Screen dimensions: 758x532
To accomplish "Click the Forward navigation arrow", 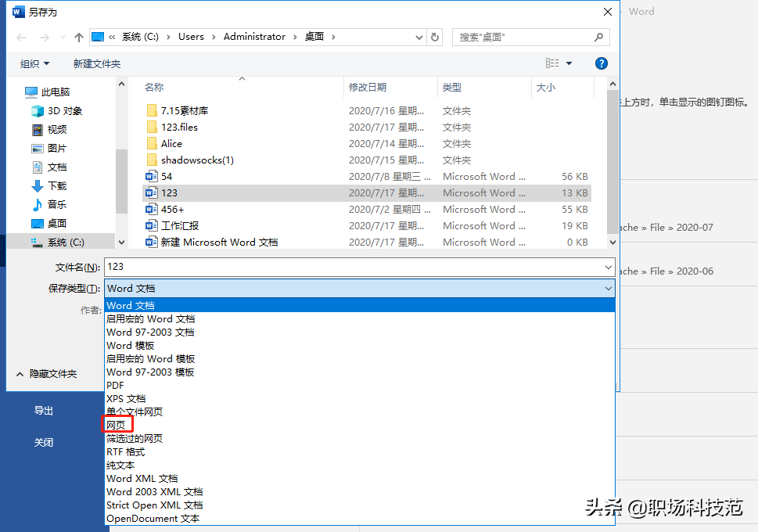I will (44, 38).
